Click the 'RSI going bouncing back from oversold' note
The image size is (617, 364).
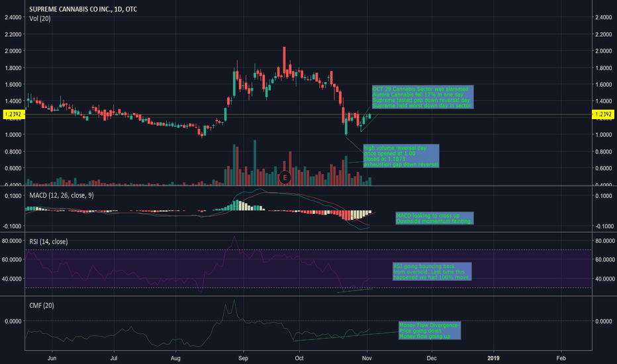pyautogui.click(x=432, y=271)
